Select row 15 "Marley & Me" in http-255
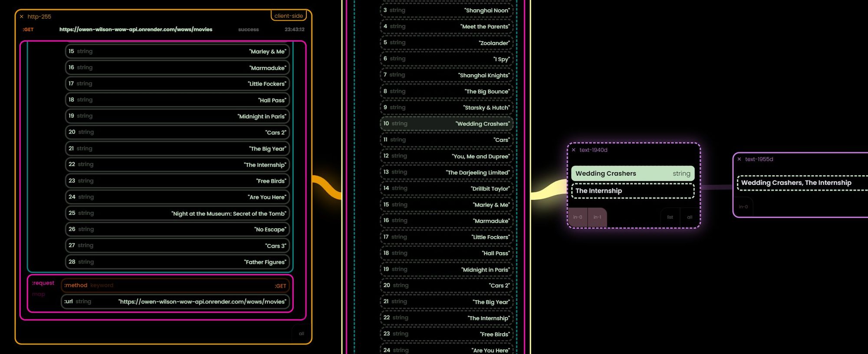This screenshot has width=868, height=354. [x=177, y=51]
